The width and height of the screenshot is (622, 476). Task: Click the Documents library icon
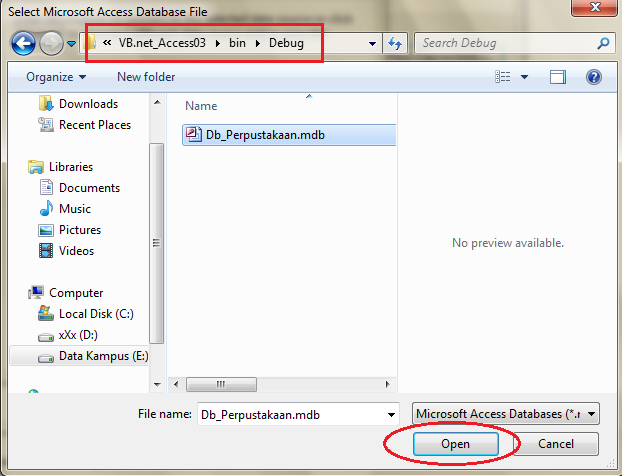click(x=46, y=188)
